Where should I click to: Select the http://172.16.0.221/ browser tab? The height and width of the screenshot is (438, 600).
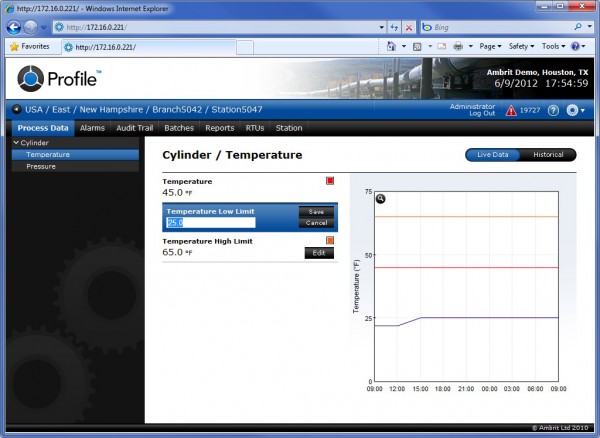click(148, 47)
